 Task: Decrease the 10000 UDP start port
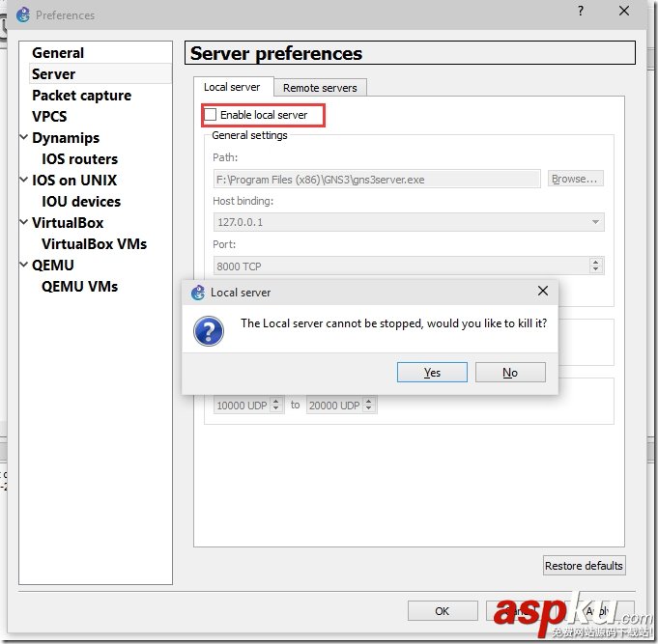pyautogui.click(x=276, y=408)
